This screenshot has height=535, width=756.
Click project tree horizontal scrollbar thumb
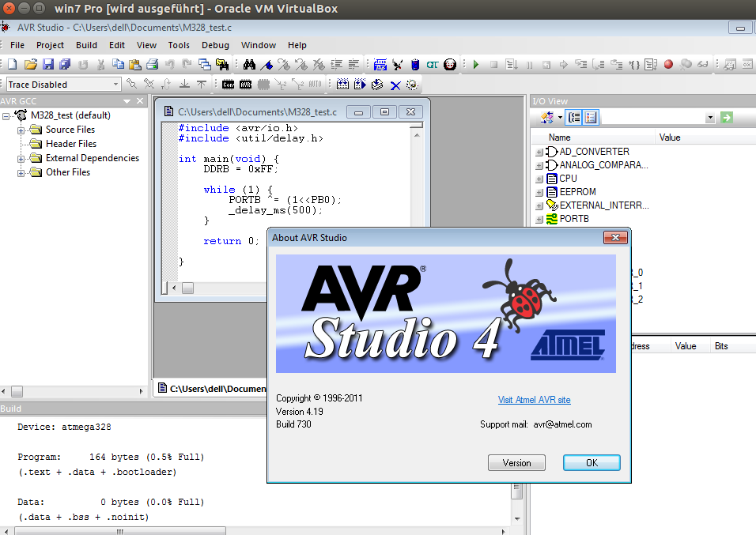tap(17, 391)
